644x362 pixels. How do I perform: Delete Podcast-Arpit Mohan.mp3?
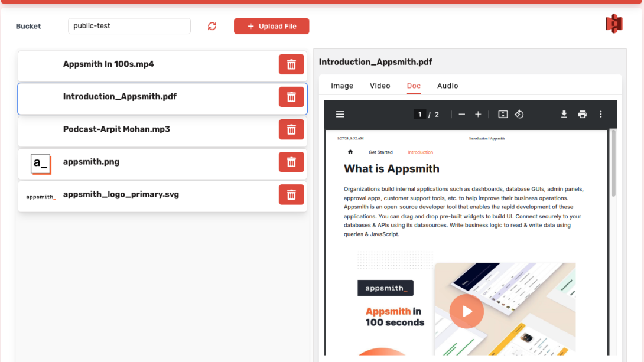(291, 129)
